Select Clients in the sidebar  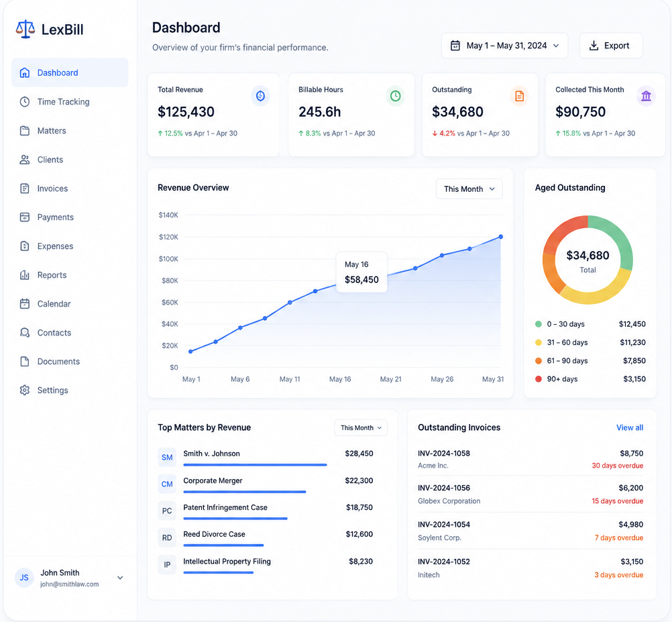tap(70, 160)
